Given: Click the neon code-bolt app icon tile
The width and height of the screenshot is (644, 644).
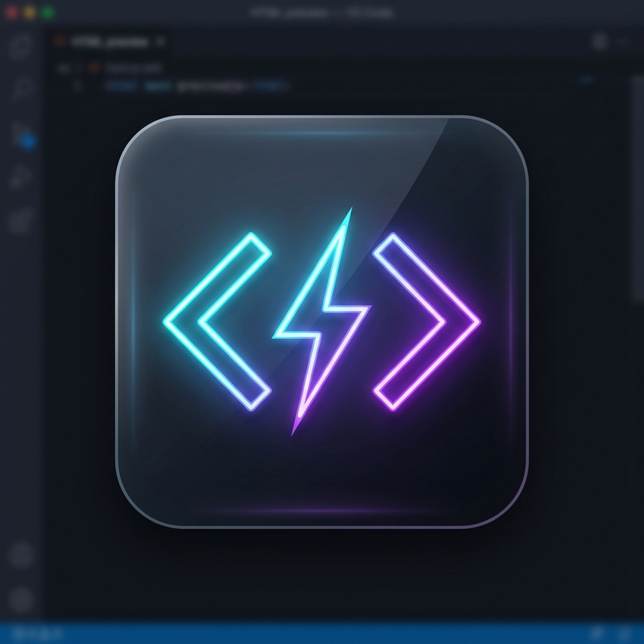Looking at the screenshot, I should (x=321, y=321).
